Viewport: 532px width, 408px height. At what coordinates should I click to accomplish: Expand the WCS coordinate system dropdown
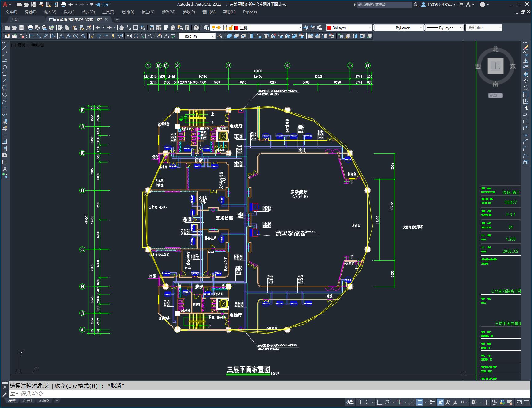pyautogui.click(x=495, y=95)
